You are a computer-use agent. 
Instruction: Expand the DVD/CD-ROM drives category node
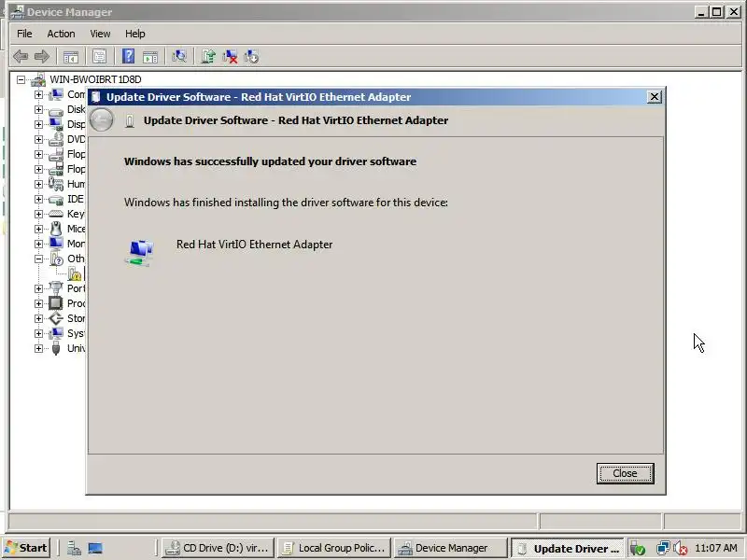(38, 139)
